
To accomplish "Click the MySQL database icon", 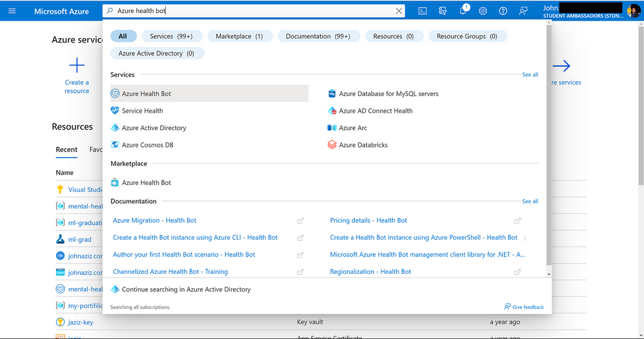I will [x=332, y=93].
